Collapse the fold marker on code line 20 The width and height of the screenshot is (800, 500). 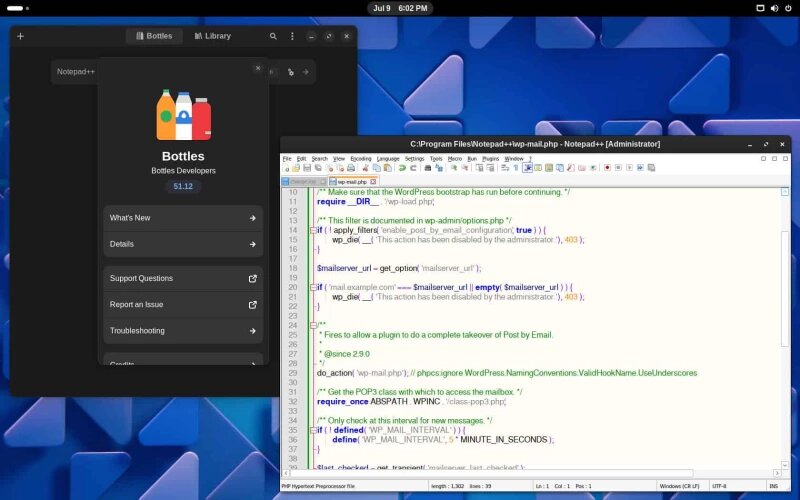[313, 287]
